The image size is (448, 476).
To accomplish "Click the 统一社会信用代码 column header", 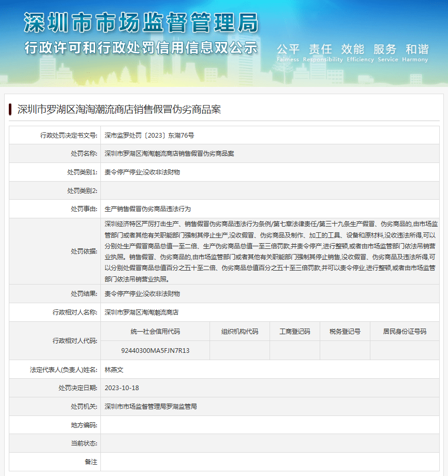I will (x=155, y=331).
